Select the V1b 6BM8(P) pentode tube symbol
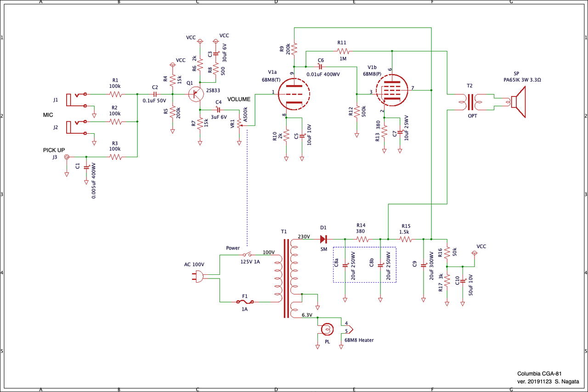Screen dimensions: 588x392 tap(390, 91)
